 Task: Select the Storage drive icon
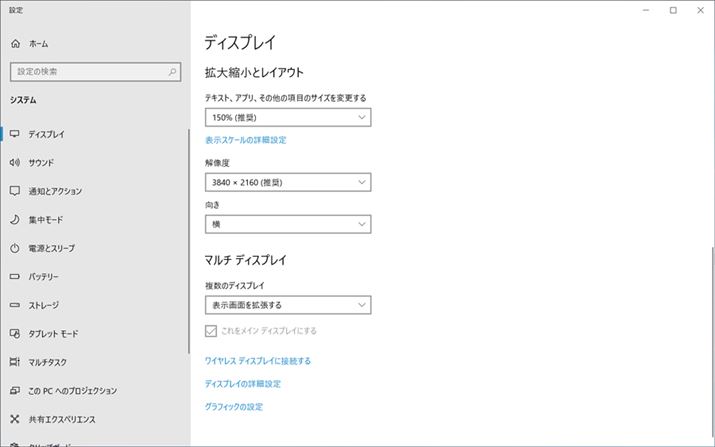coord(15,305)
